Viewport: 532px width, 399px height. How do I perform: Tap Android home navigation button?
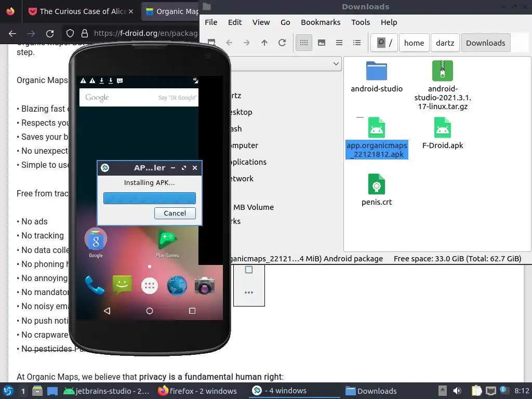pos(149,311)
